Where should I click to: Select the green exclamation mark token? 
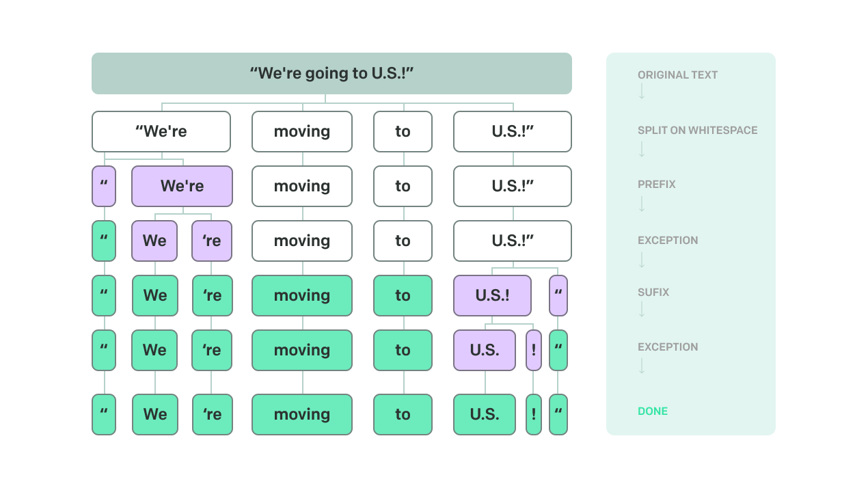[x=534, y=414]
